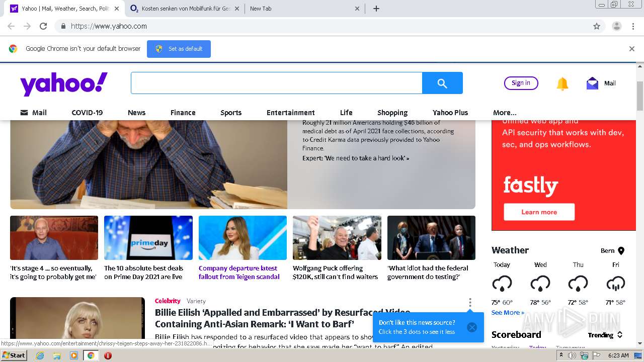Image resolution: width=644 pixels, height=362 pixels.
Task: Click the taskbar clock showing 6:23 AM
Action: [618, 355]
